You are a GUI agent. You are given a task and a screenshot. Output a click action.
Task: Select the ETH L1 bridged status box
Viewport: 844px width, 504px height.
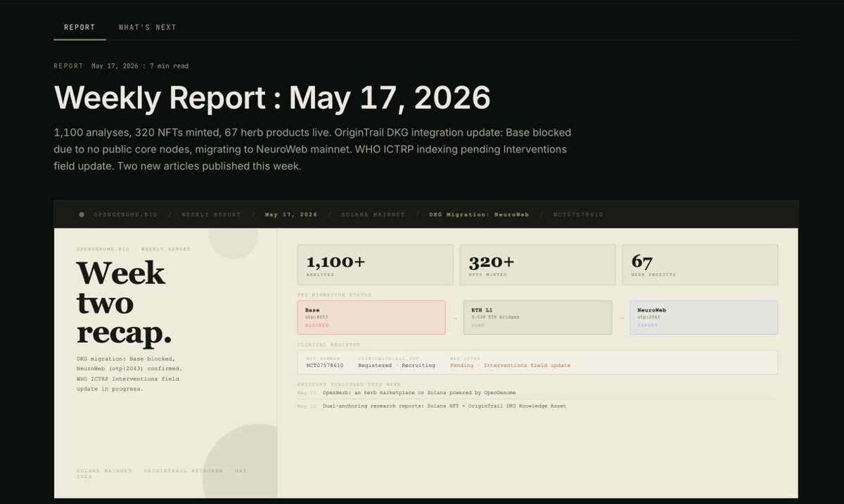pos(537,318)
